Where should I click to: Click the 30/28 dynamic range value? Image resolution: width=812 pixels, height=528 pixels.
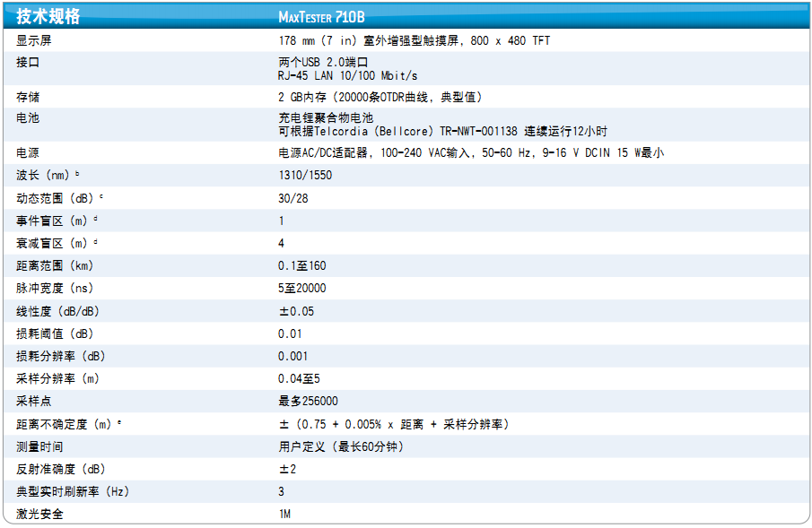click(x=293, y=198)
